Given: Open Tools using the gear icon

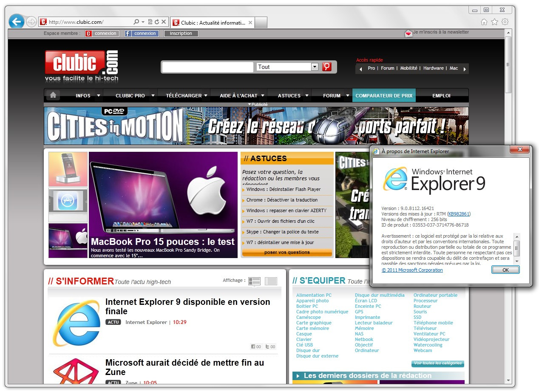Looking at the screenshot, I should coord(505,21).
